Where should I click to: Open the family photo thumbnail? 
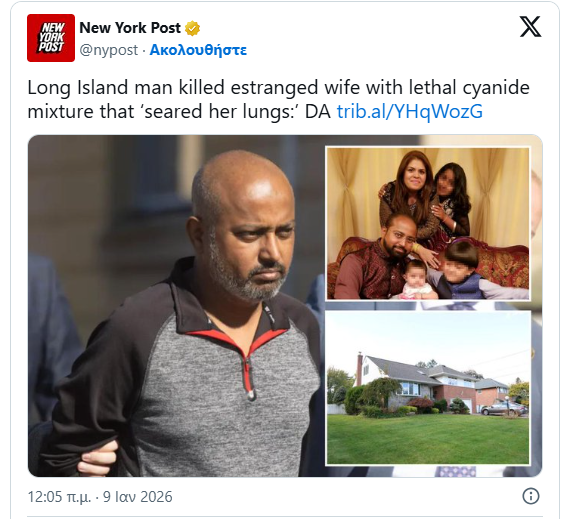click(x=428, y=223)
